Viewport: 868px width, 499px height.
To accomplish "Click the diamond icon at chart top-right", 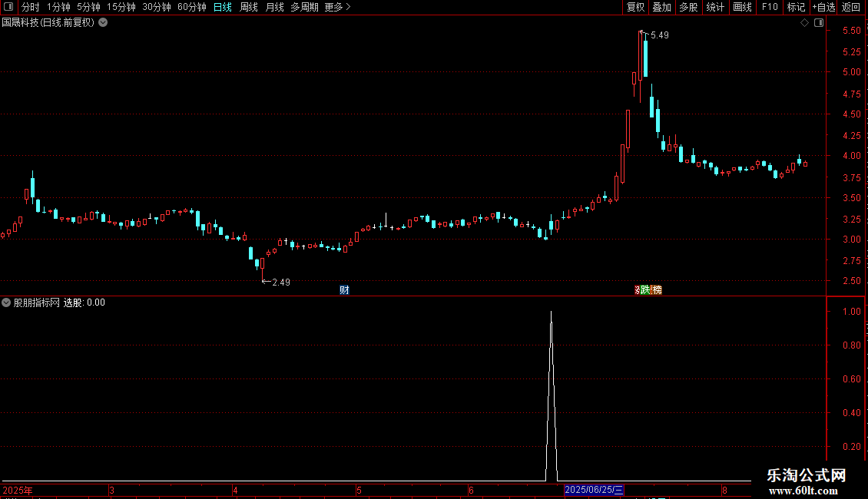I will pyautogui.click(x=805, y=23).
